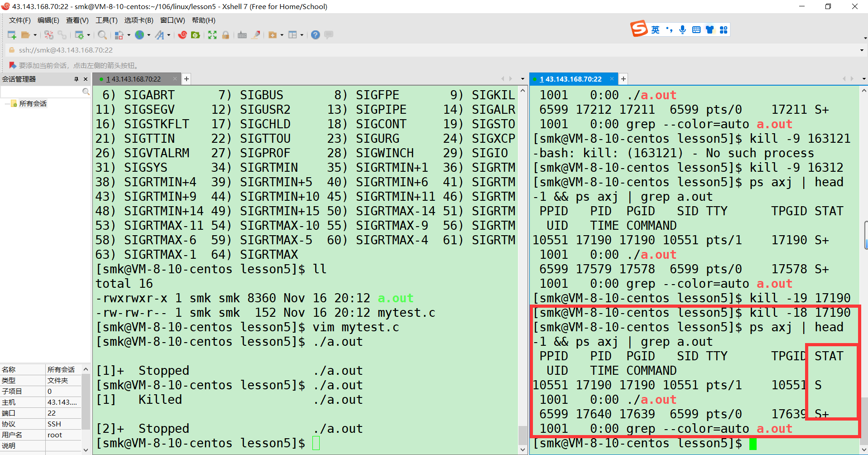Viewport: 868px width, 455px height.
Task: Launch Xftp via the red swirl icon
Action: pos(182,35)
